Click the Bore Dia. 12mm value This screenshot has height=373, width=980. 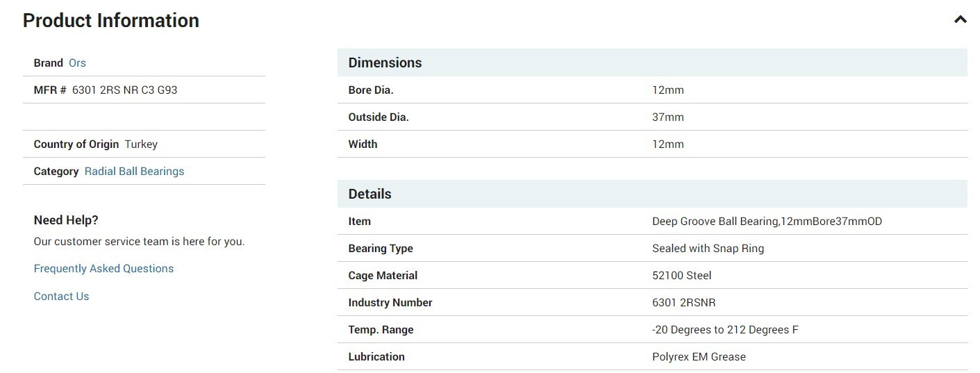click(667, 90)
